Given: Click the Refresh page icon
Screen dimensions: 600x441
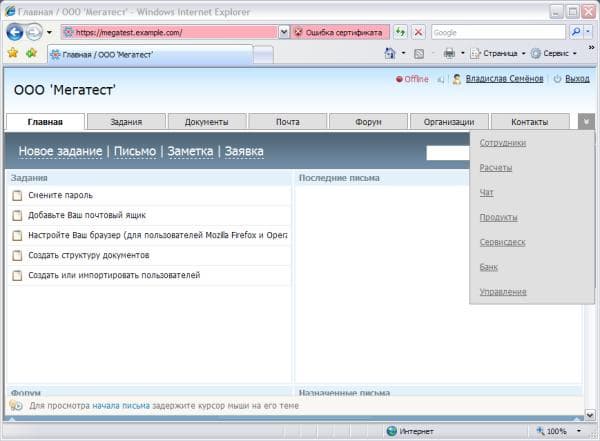Looking at the screenshot, I should 401,32.
